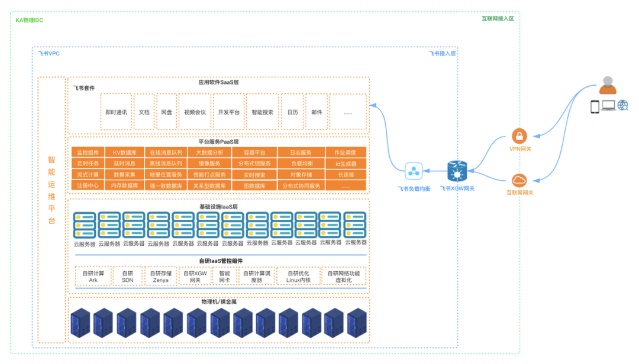Select the 定时任务 cell

[88, 163]
